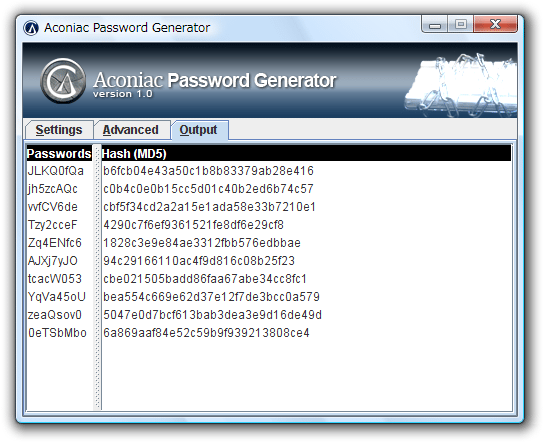Open the Advanced tab
Image resolution: width=543 pixels, height=442 pixels.
point(131,130)
